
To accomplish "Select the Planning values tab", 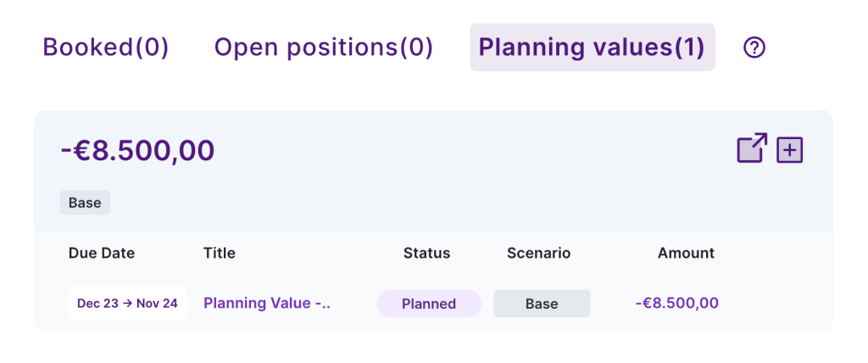I will click(x=592, y=47).
